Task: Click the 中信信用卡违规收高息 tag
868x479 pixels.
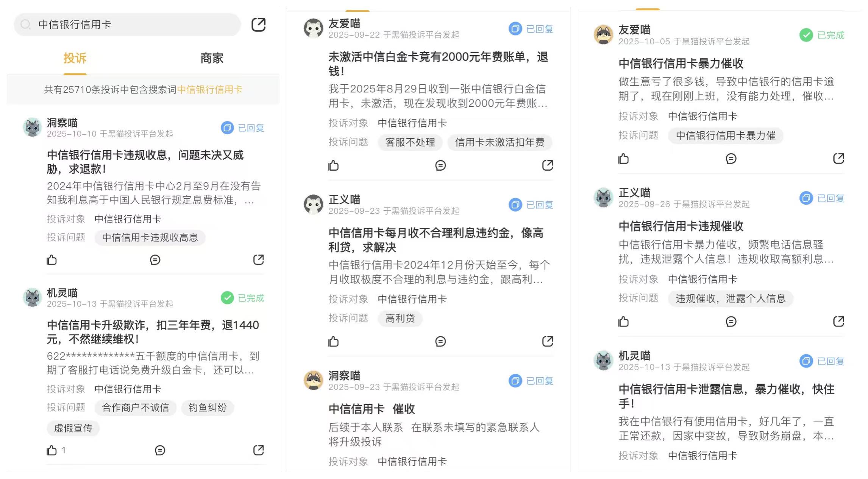Action: [x=150, y=238]
